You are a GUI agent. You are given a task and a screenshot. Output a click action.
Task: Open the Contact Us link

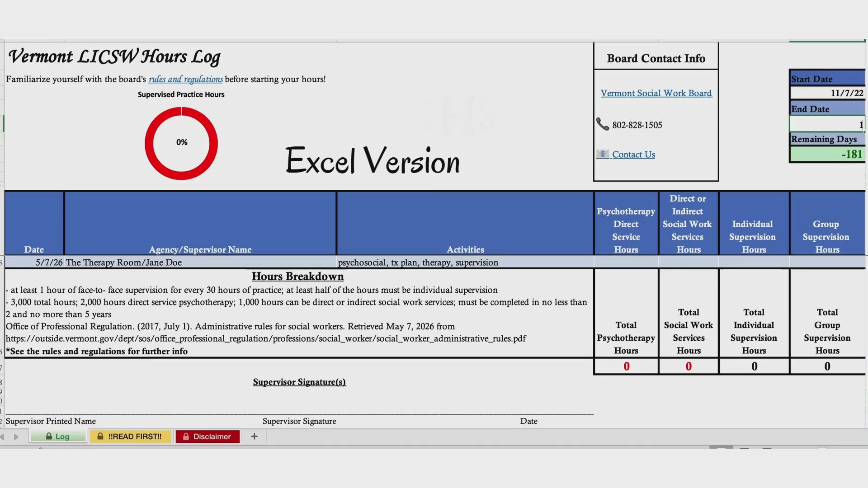633,155
